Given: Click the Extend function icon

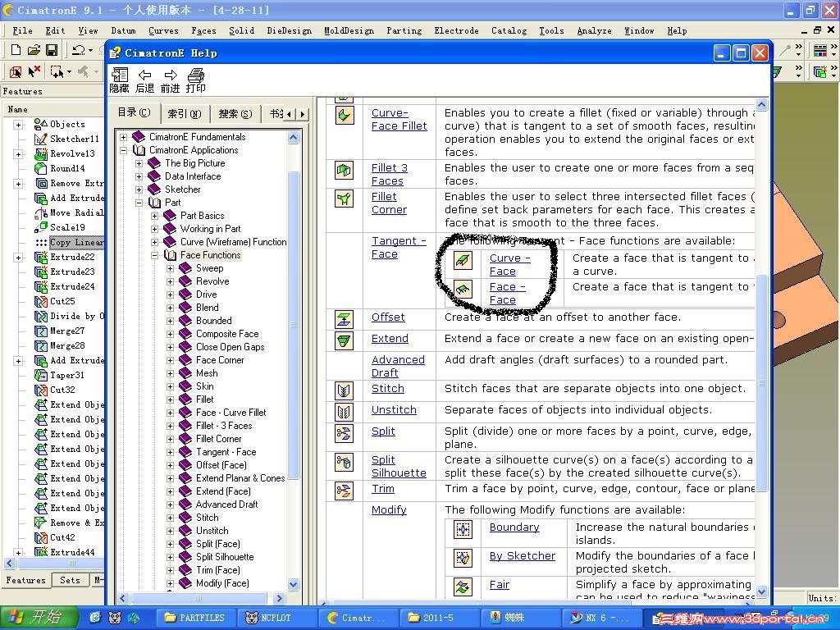Looking at the screenshot, I should click(344, 340).
